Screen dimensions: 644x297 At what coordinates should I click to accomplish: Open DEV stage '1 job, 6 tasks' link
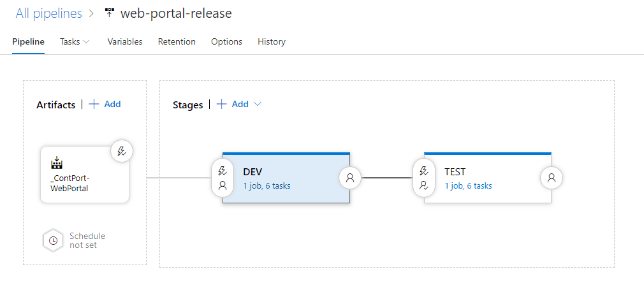[x=267, y=186]
